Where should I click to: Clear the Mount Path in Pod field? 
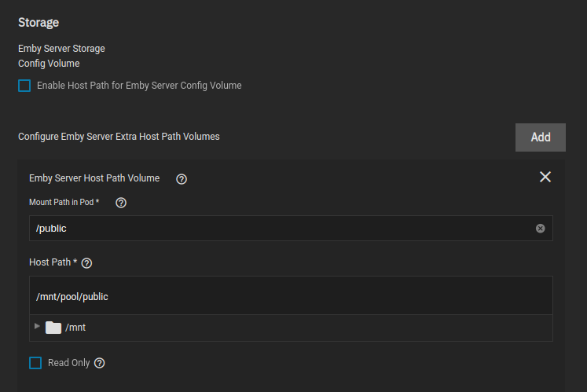pos(541,229)
